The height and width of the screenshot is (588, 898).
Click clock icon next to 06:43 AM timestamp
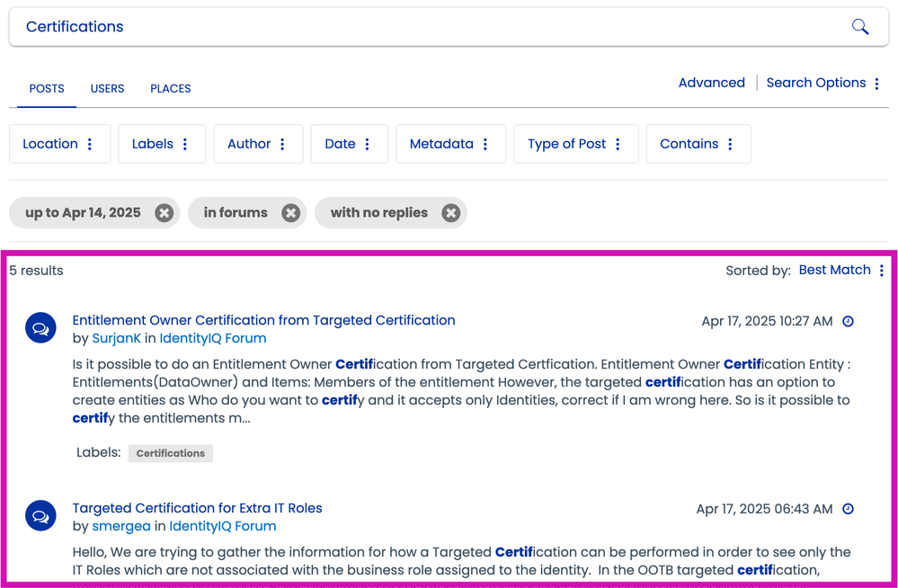[x=848, y=510]
